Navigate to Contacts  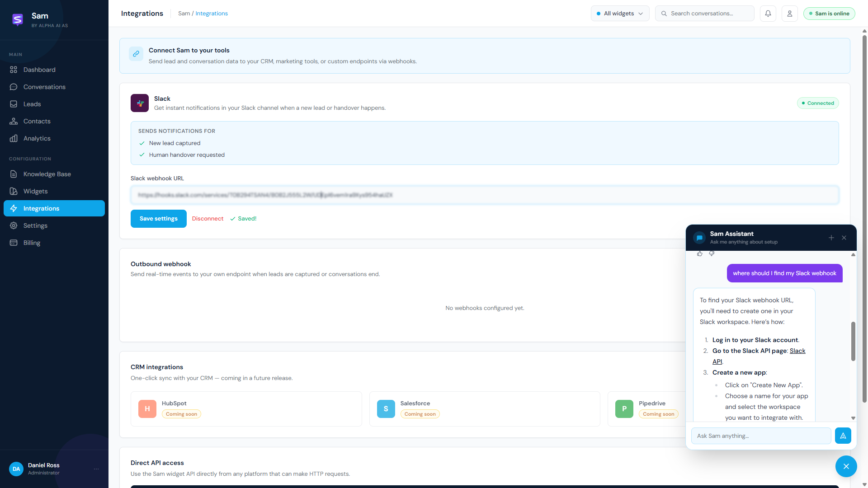tap(54, 121)
